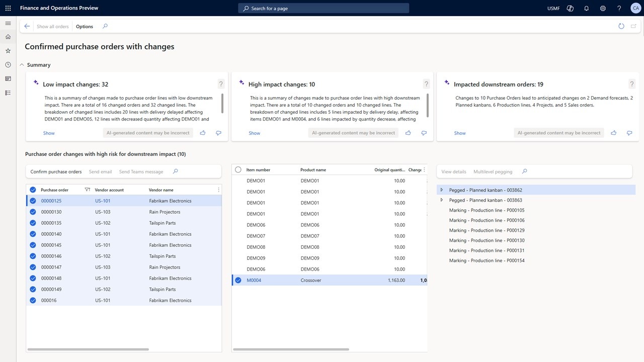Uncheck purchase order 000016
644x362 pixels.
(x=33, y=301)
